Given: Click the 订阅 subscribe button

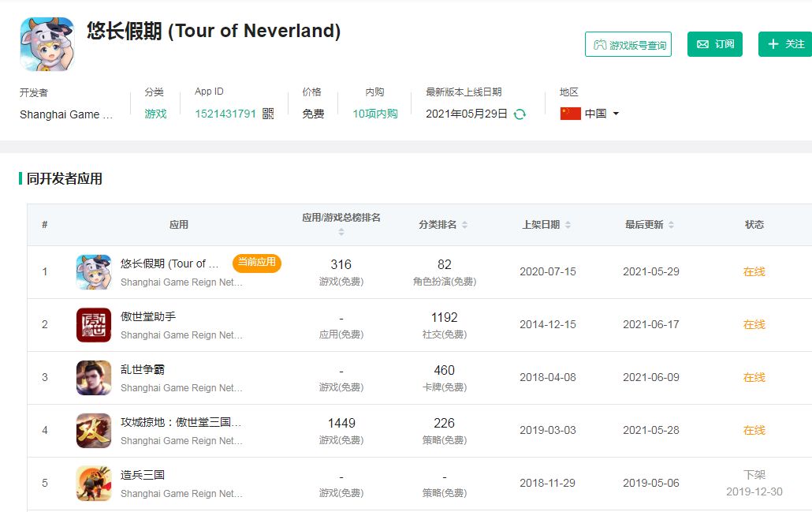Looking at the screenshot, I should (715, 44).
